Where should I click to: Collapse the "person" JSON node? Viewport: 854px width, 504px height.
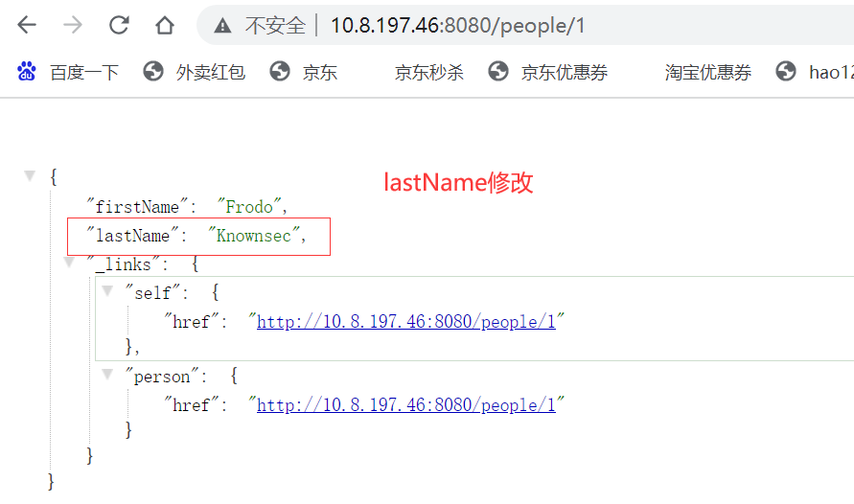[x=107, y=375]
